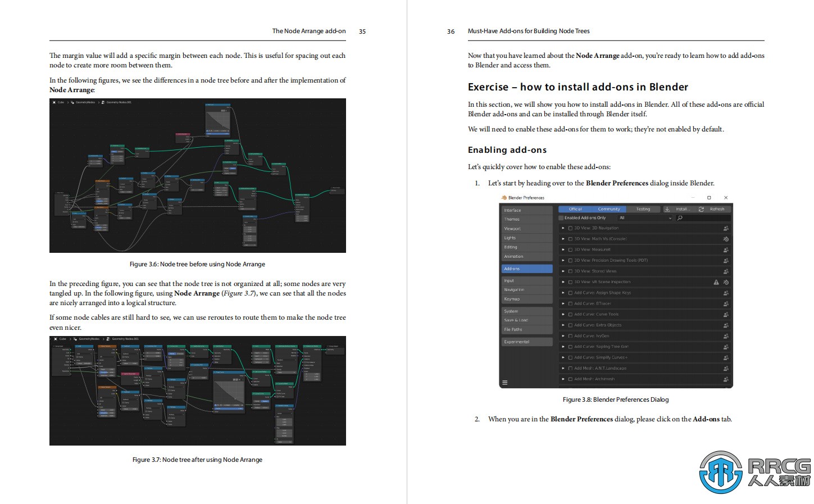Screen dimensions: 814x504
Task: Open the Navigation preferences tab
Action: 527,290
